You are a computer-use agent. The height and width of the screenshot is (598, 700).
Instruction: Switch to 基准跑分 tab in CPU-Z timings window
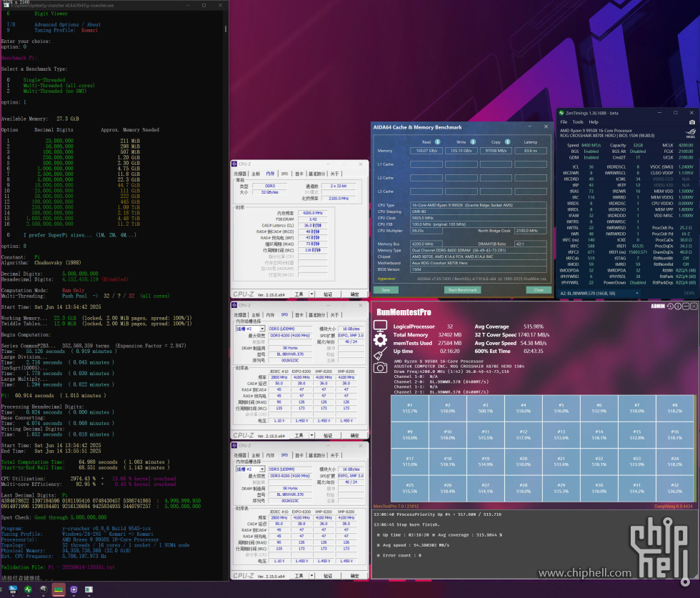[x=317, y=174]
